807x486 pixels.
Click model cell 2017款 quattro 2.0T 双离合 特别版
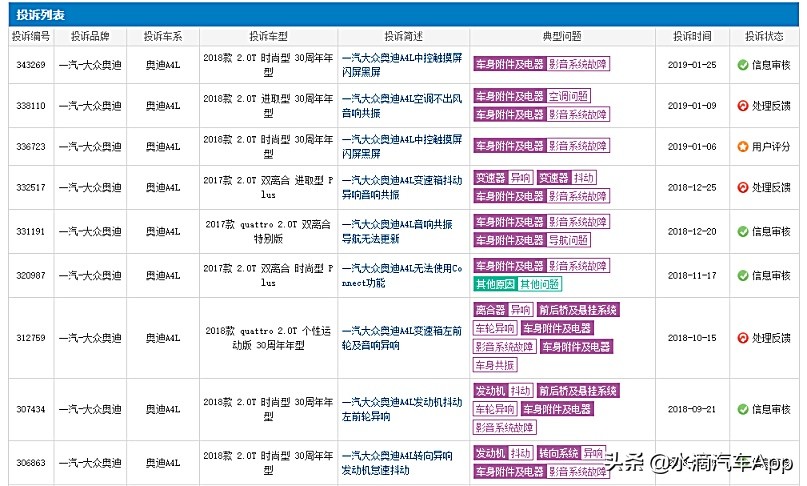point(268,232)
